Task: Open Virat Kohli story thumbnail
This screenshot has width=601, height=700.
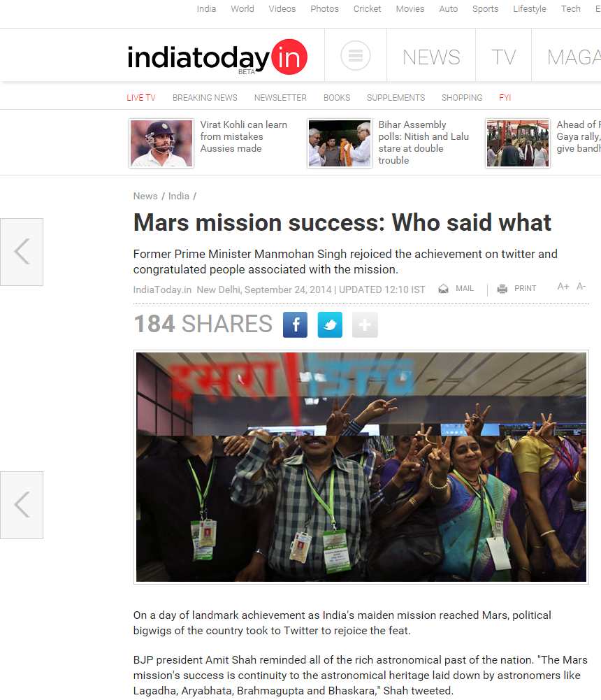Action: [161, 143]
